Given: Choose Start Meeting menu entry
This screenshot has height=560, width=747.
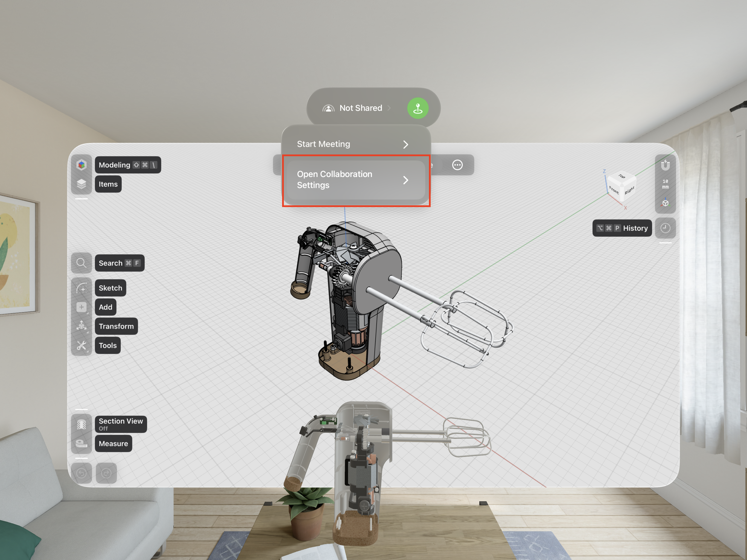Looking at the screenshot, I should pos(356,144).
